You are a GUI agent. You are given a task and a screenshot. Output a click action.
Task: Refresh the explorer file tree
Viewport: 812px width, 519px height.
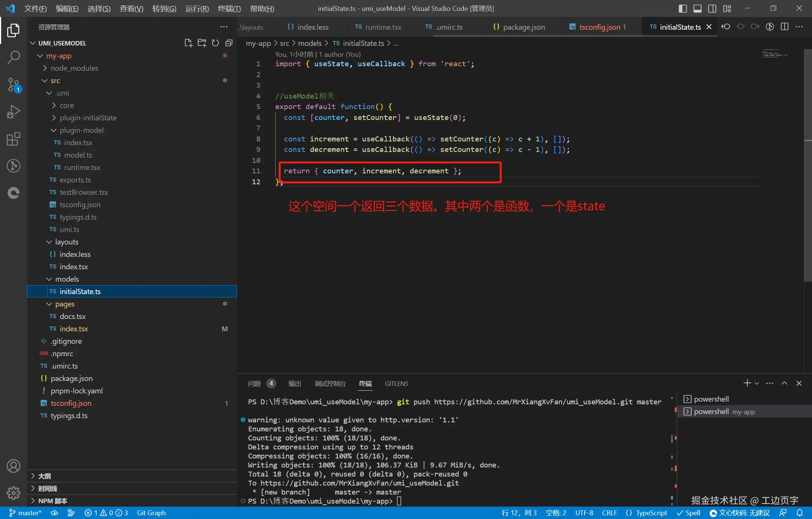pyautogui.click(x=215, y=43)
